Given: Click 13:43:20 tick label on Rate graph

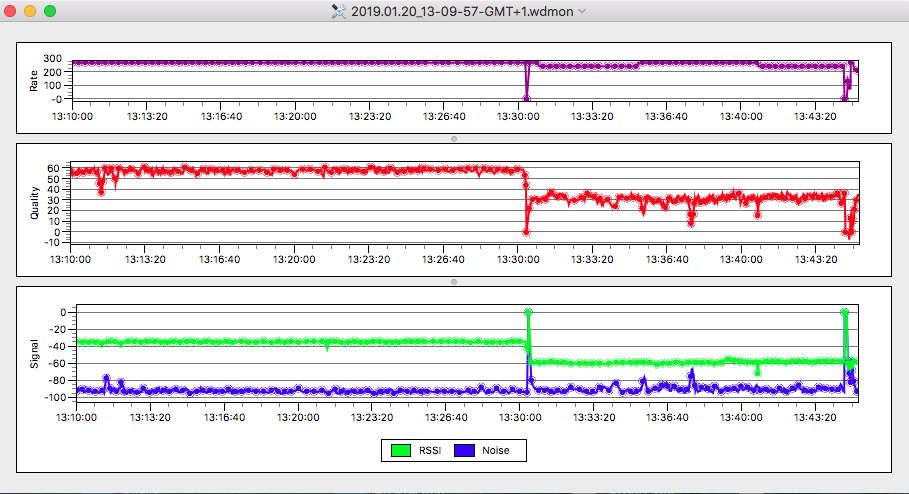Looking at the screenshot, I should point(815,117).
